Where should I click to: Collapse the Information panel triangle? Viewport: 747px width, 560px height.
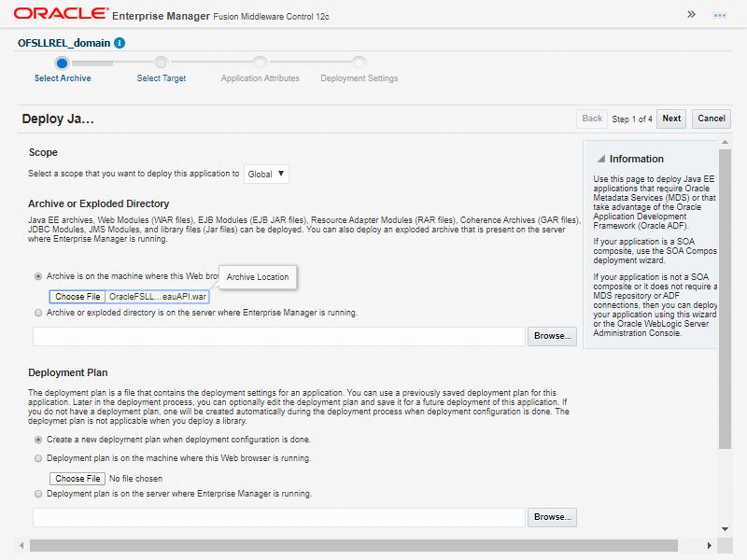point(601,159)
